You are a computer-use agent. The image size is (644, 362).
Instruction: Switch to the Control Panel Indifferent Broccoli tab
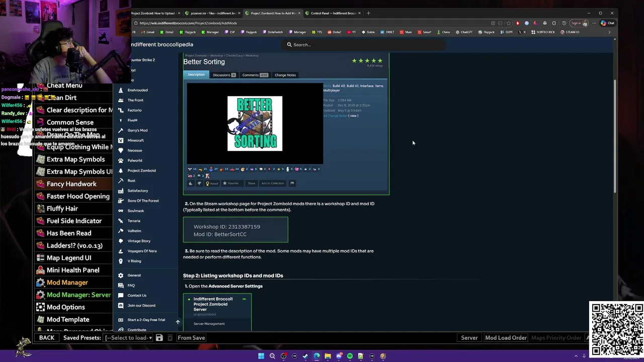[333, 13]
